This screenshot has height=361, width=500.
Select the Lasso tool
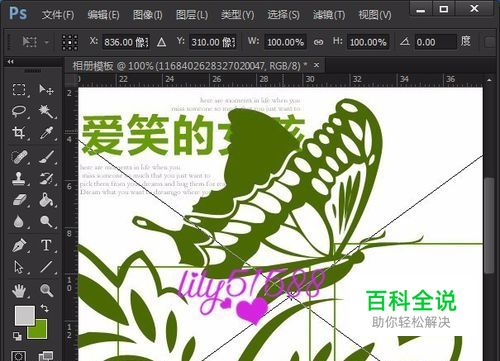pos(19,111)
